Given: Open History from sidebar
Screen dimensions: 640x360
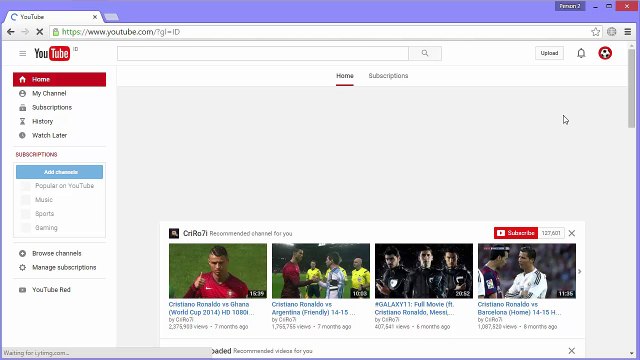Looking at the screenshot, I should (42, 122).
